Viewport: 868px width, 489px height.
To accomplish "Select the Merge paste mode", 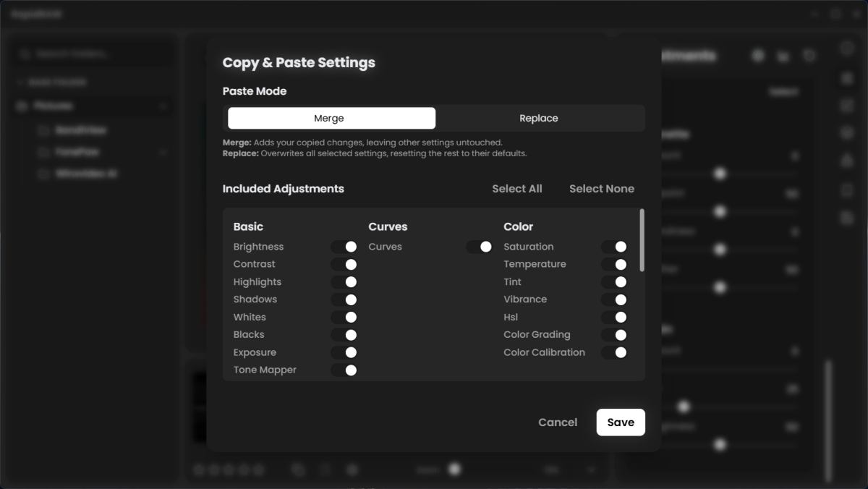I will coord(331,118).
